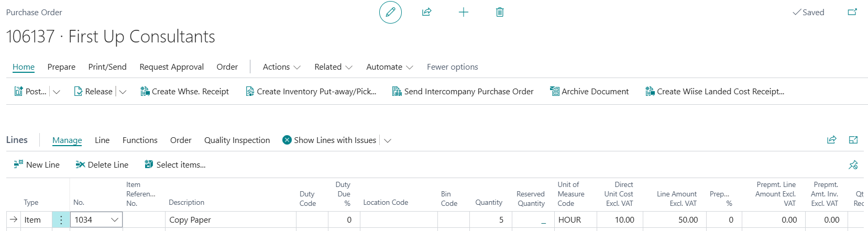Open the Functions menu in Lines

(x=140, y=140)
